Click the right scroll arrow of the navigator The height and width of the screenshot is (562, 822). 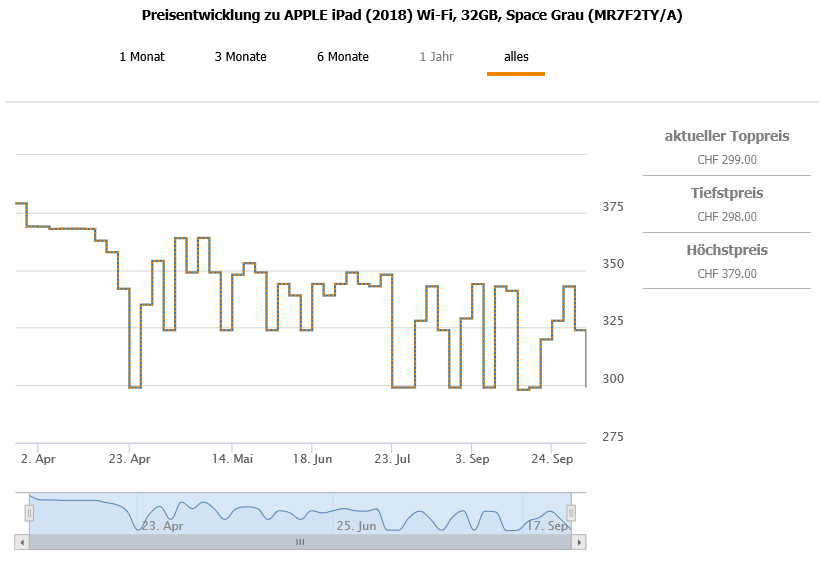[578, 542]
